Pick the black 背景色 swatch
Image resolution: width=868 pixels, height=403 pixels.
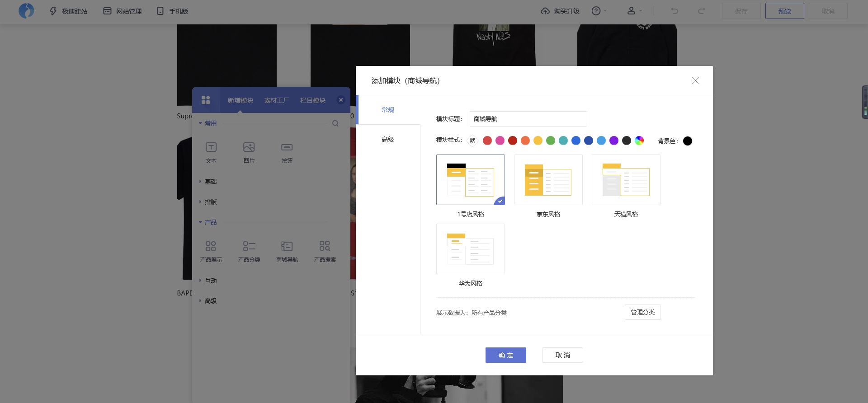[x=687, y=141]
